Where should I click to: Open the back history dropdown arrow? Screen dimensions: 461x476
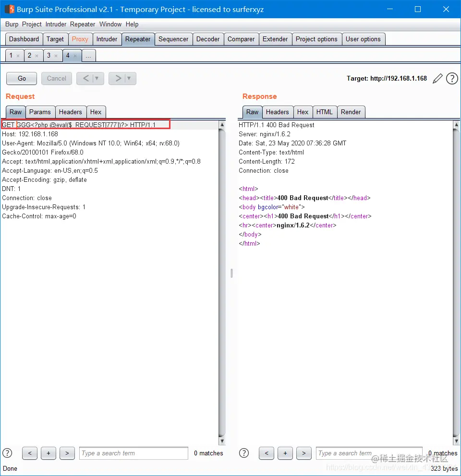coord(97,79)
